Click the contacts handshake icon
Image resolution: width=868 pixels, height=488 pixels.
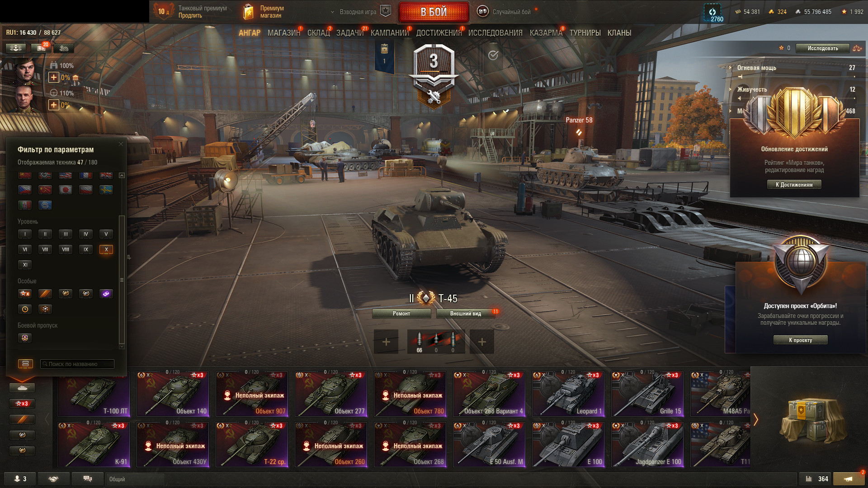point(54,479)
